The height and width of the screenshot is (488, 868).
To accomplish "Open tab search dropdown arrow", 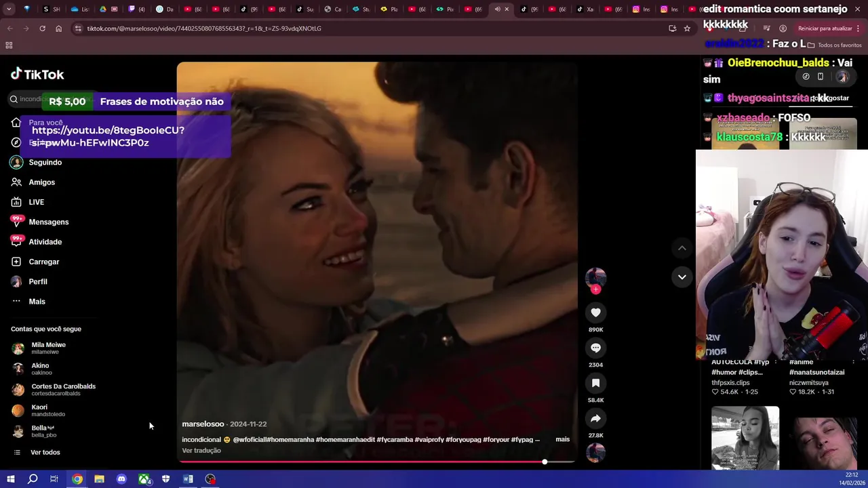I will 9,9.
